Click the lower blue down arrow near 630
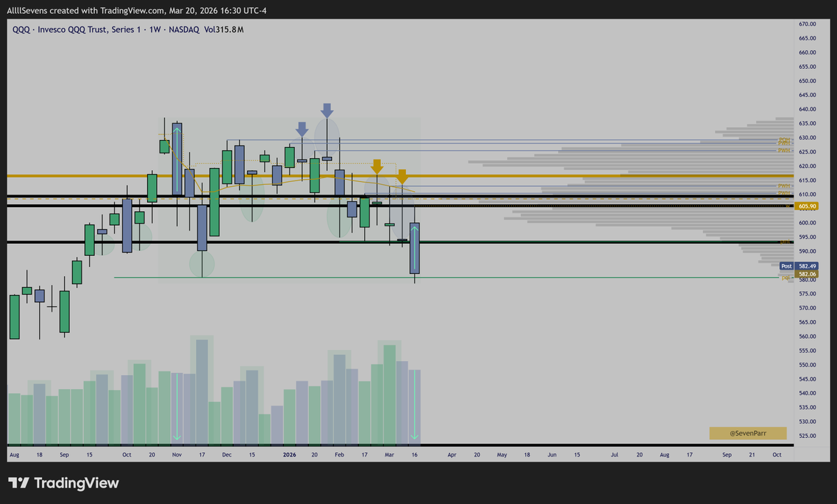This screenshot has height=504, width=837. (301, 129)
